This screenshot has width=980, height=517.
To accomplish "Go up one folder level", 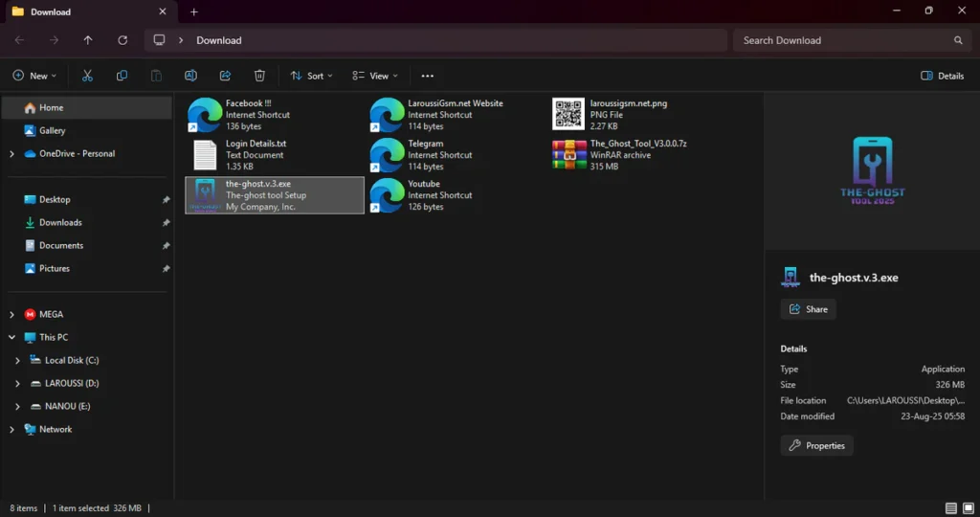I will point(88,40).
